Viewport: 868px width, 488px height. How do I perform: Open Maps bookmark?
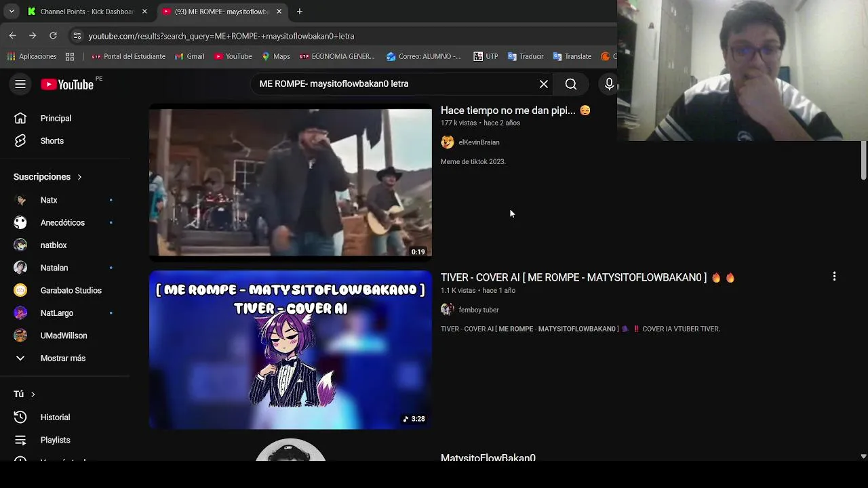point(275,56)
